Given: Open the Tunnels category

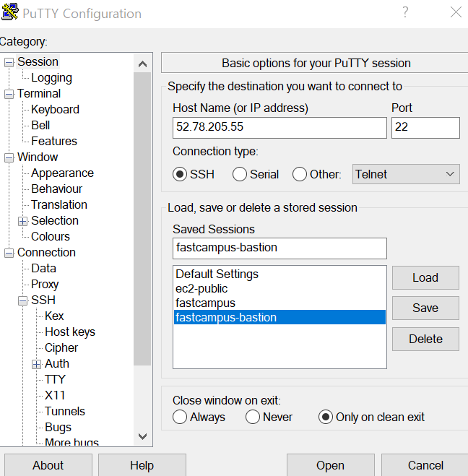Looking at the screenshot, I should click(x=65, y=411).
